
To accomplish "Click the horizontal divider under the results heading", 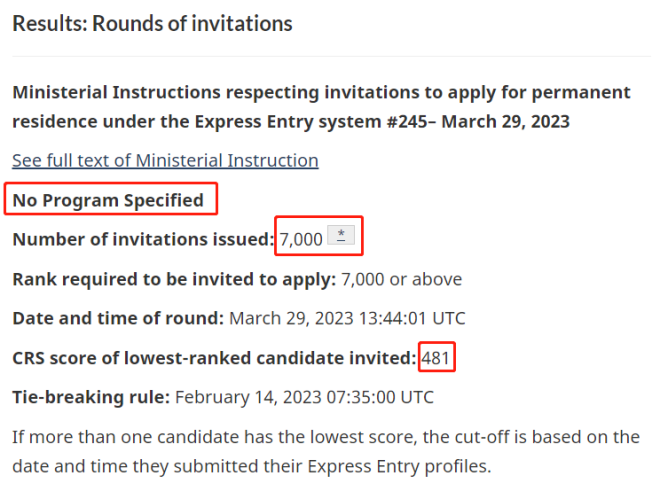I will tap(332, 56).
